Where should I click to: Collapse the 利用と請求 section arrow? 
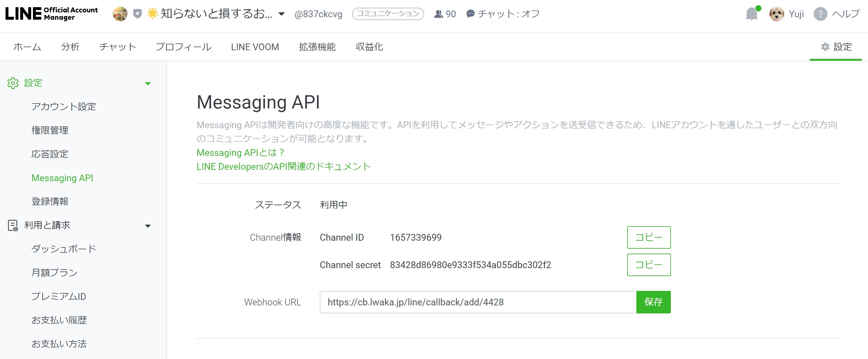click(148, 226)
